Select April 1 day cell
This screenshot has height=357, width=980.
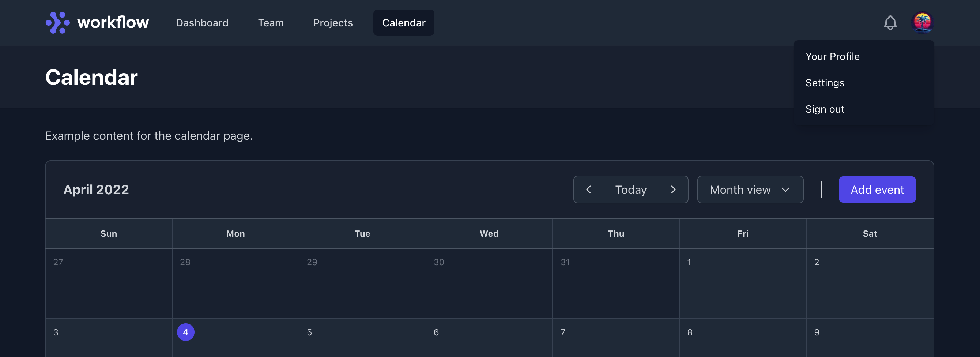tap(743, 283)
